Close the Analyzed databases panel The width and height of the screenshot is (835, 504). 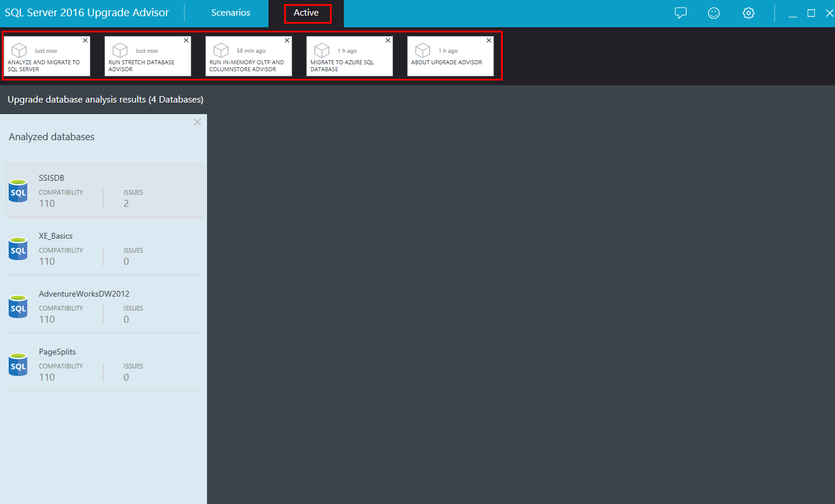pos(197,122)
